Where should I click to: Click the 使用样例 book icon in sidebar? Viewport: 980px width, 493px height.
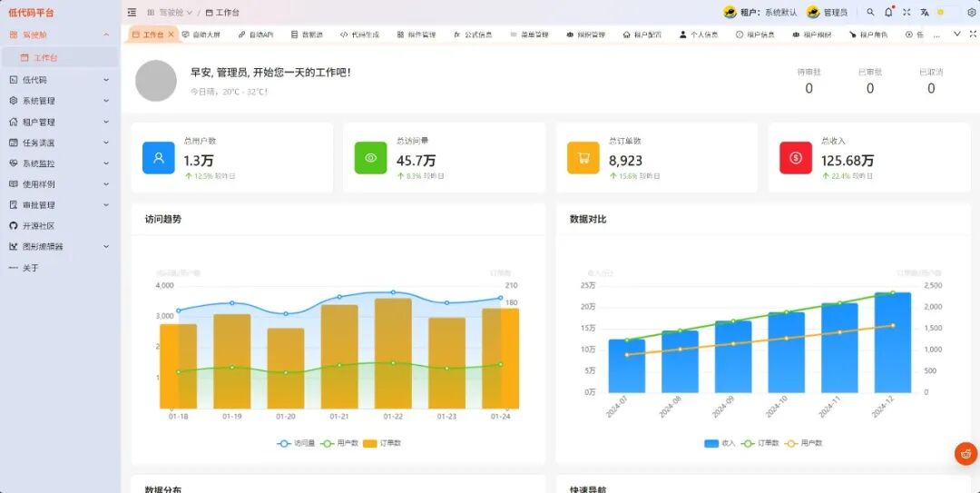point(13,184)
